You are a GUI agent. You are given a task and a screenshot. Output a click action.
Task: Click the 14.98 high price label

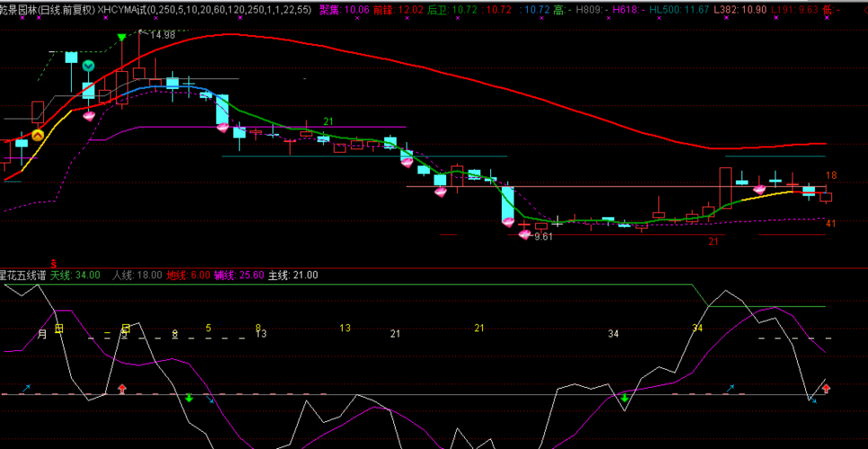[x=162, y=35]
